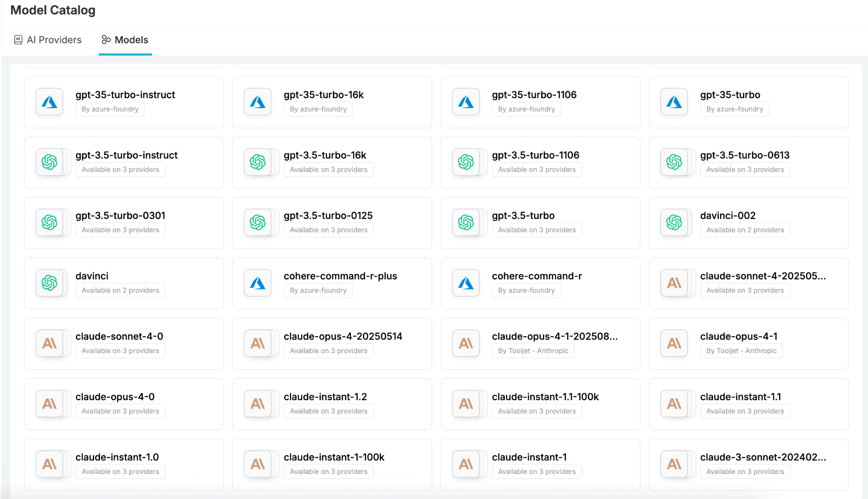868x499 pixels.
Task: Click the Azure icon beside cohere-command-r-plus
Action: (x=258, y=283)
